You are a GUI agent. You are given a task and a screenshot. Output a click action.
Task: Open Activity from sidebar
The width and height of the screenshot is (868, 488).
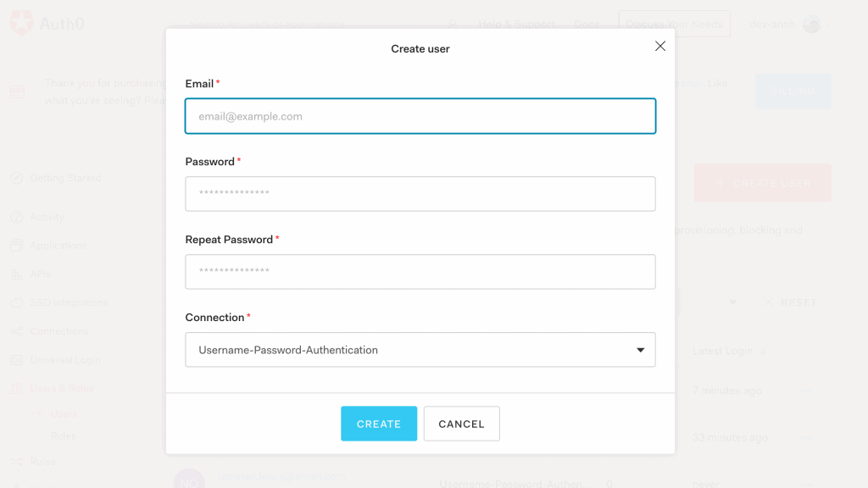pos(47,217)
